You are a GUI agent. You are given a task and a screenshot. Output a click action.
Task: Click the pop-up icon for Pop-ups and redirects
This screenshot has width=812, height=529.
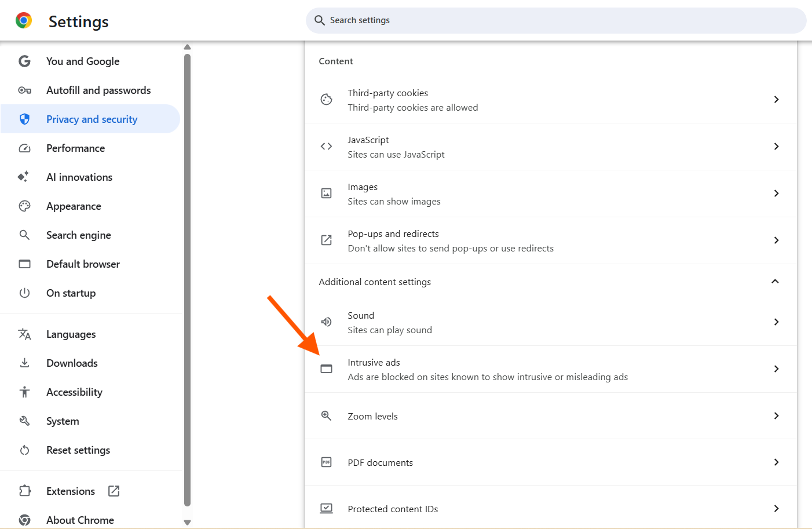tap(327, 240)
